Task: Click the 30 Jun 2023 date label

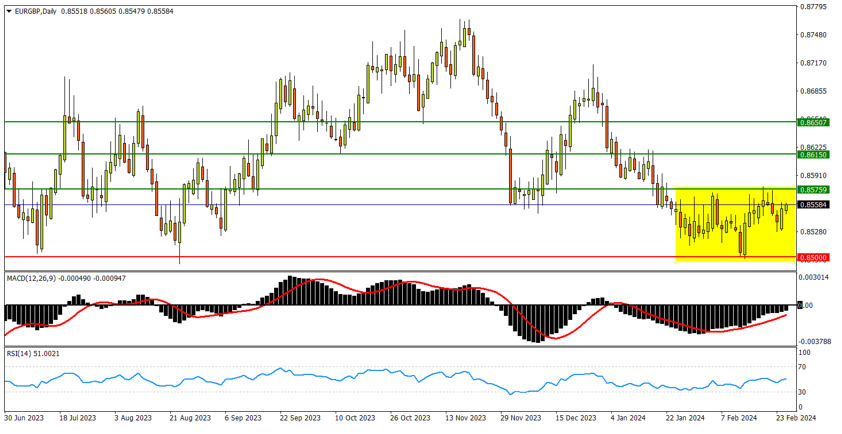Action: 24,416
